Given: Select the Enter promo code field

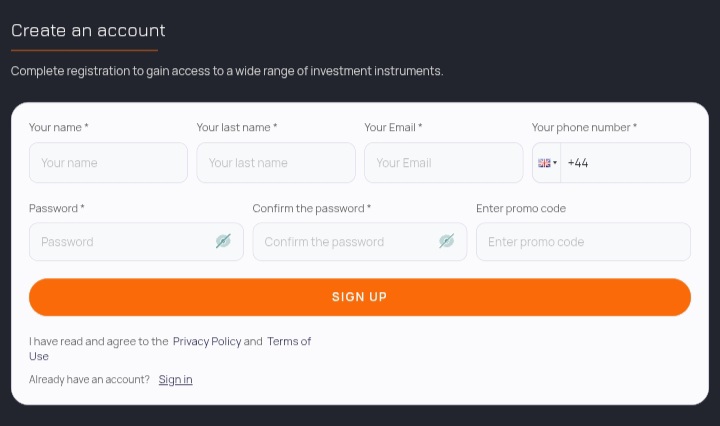Looking at the screenshot, I should pyautogui.click(x=583, y=242).
